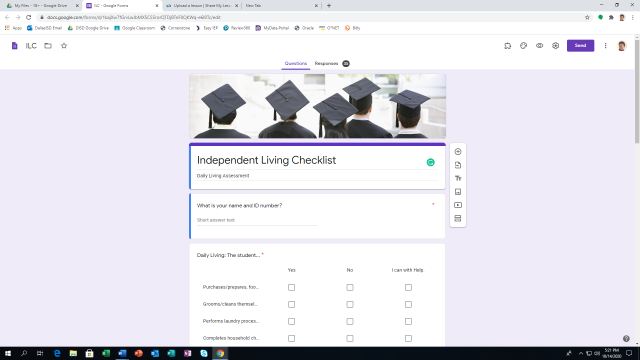Open MyData Portal bookmark
Screen dimensions: 640x360
(272, 28)
